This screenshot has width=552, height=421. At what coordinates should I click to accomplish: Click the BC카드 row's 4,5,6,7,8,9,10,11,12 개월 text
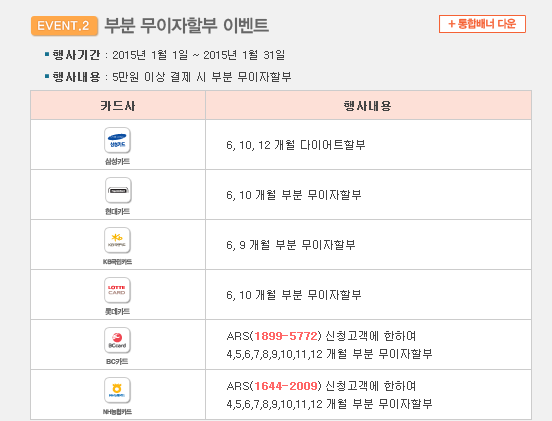[x=329, y=354]
